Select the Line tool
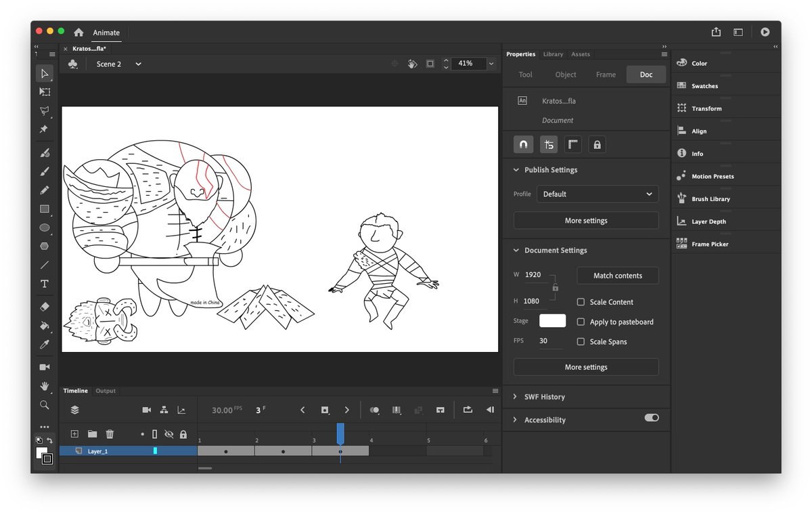The width and height of the screenshot is (812, 514). pyautogui.click(x=45, y=265)
